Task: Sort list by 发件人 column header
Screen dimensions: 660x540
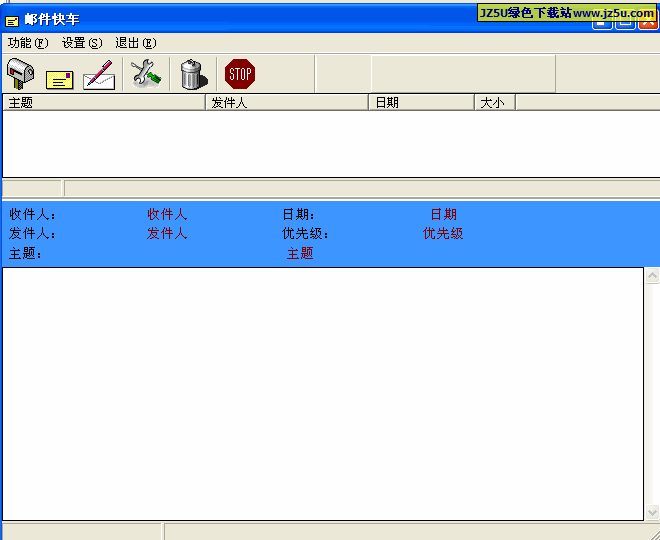Action: pyautogui.click(x=287, y=102)
